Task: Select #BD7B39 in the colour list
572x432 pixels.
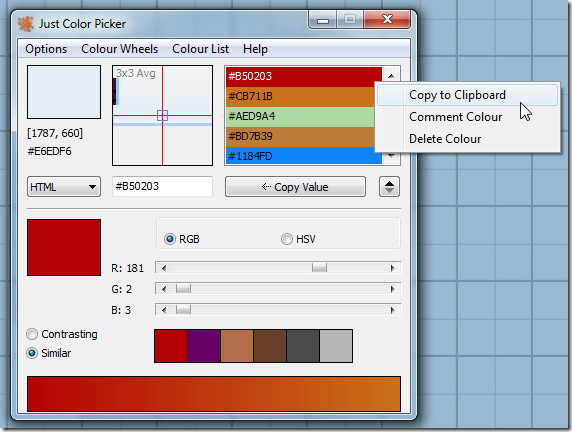Action: pyautogui.click(x=300, y=137)
